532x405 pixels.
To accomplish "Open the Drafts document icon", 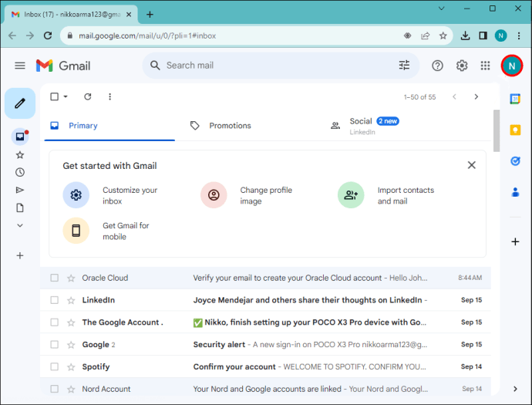I will [20, 208].
